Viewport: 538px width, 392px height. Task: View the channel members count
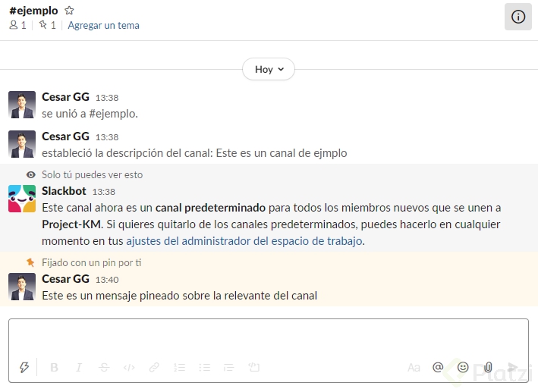pos(18,25)
